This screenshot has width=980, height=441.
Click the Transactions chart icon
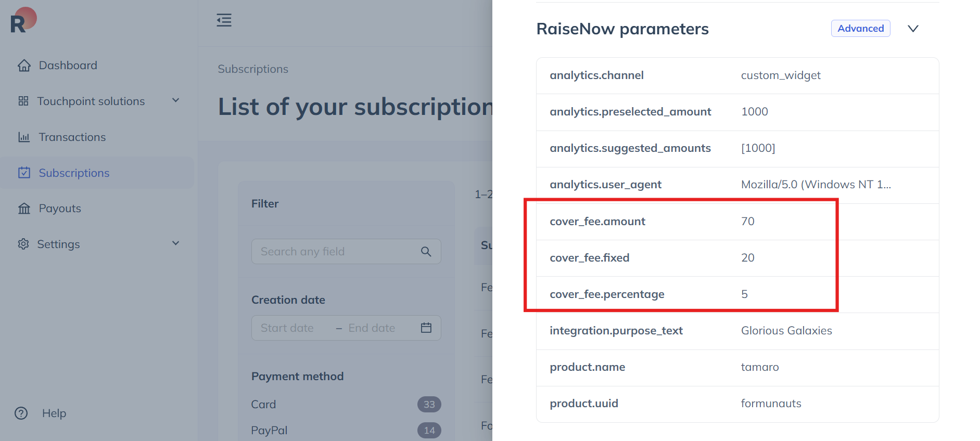pos(24,137)
